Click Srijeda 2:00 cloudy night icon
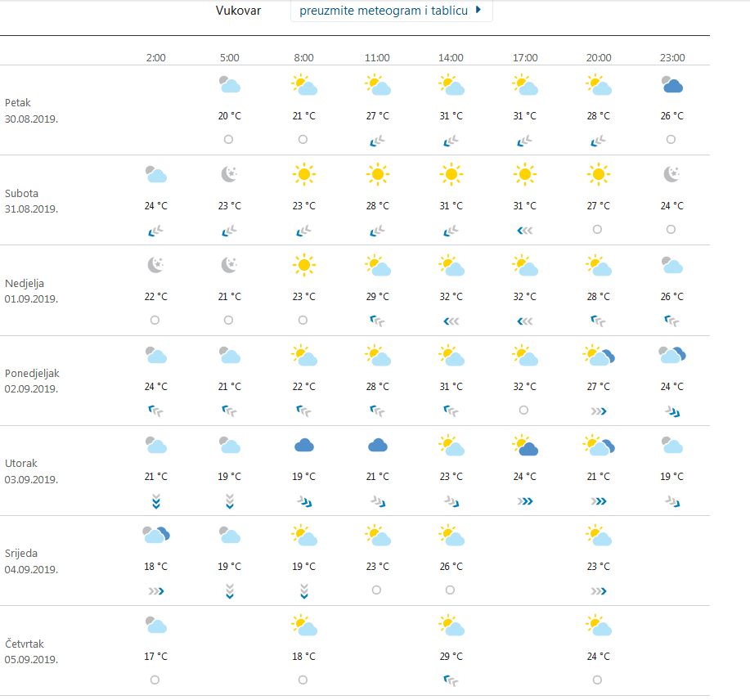The image size is (750, 700). tap(156, 535)
